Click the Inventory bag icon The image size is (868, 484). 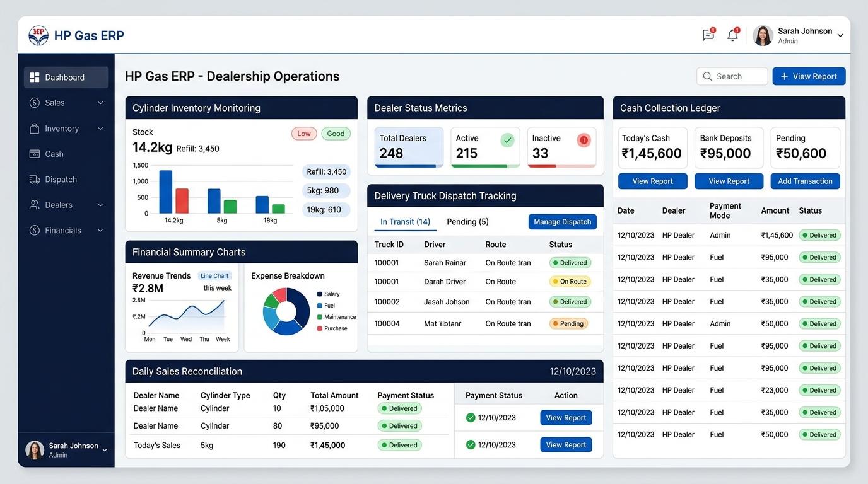point(35,129)
